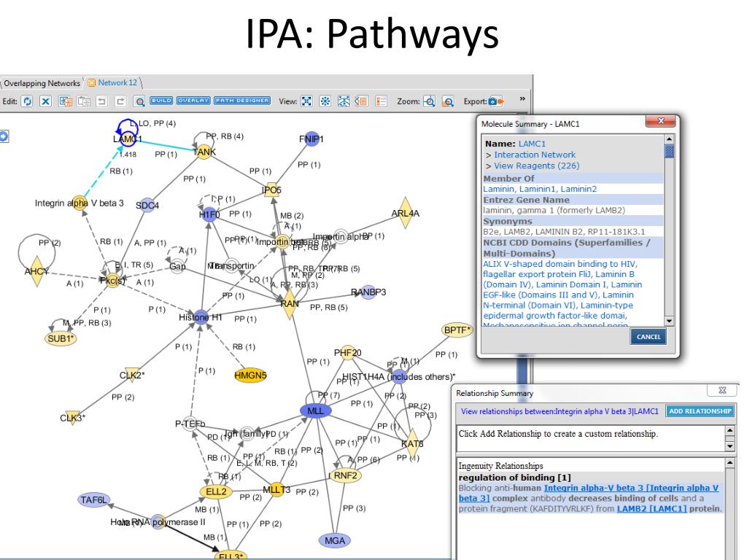Select the MLL node
The width and height of the screenshot is (747, 560).
[x=315, y=411]
